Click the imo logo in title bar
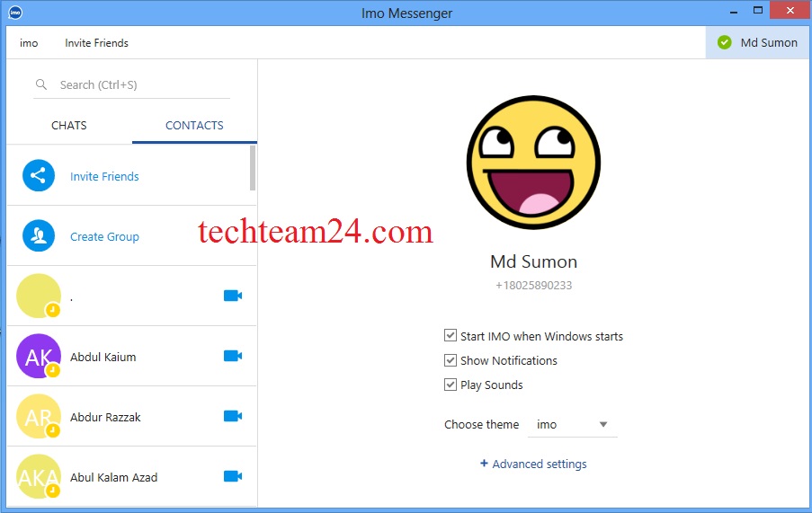This screenshot has width=812, height=513. point(15,13)
